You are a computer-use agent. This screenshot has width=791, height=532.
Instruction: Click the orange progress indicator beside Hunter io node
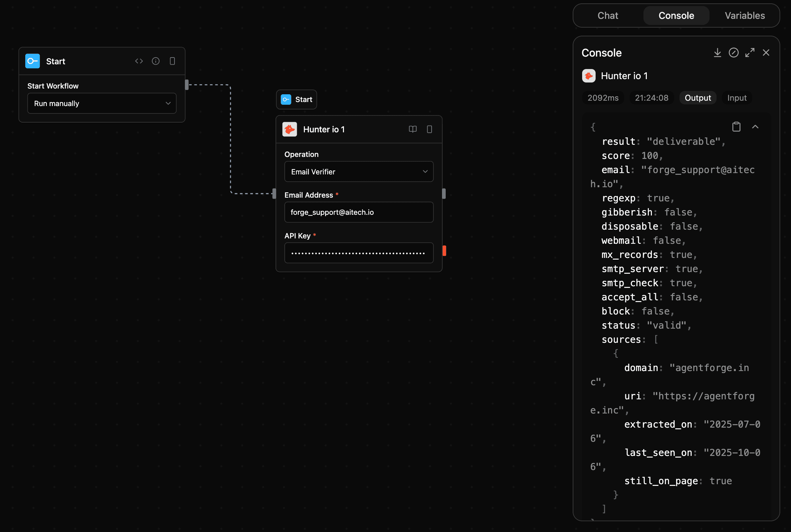pyautogui.click(x=444, y=251)
